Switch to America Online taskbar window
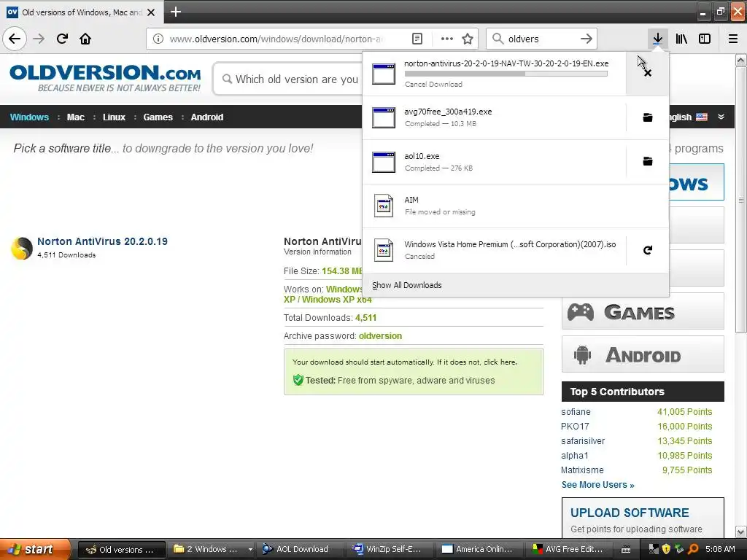Screen dimensions: 747x560 coord(480,549)
